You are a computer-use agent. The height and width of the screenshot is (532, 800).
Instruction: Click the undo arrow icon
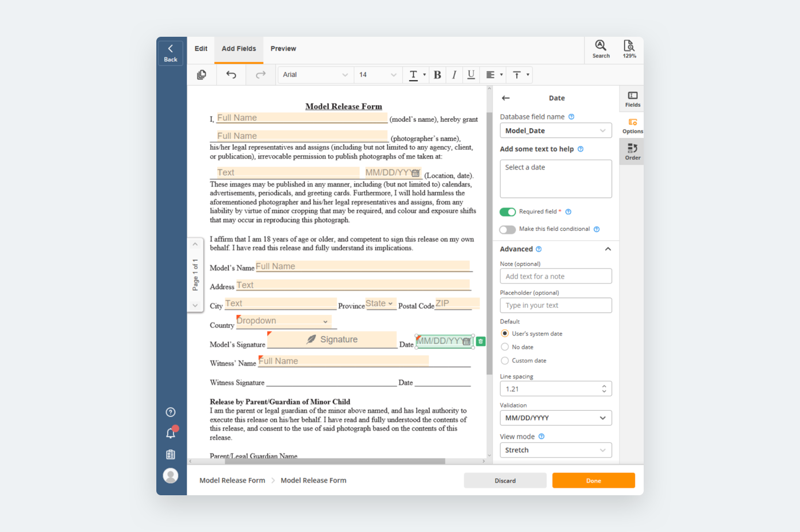tap(231, 75)
